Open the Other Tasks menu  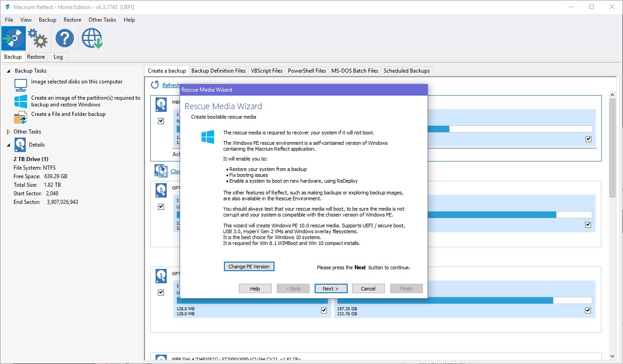[102, 20]
